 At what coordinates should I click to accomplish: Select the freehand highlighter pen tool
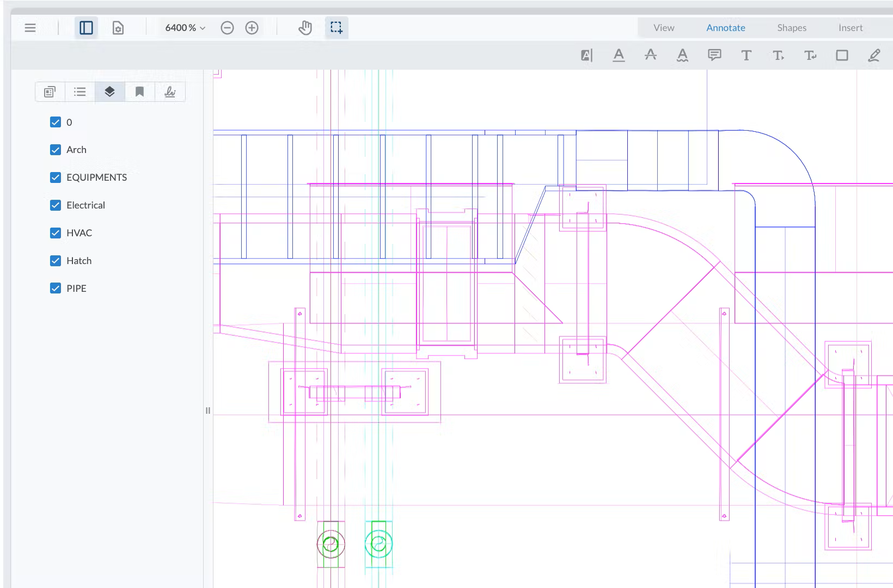pyautogui.click(x=874, y=55)
